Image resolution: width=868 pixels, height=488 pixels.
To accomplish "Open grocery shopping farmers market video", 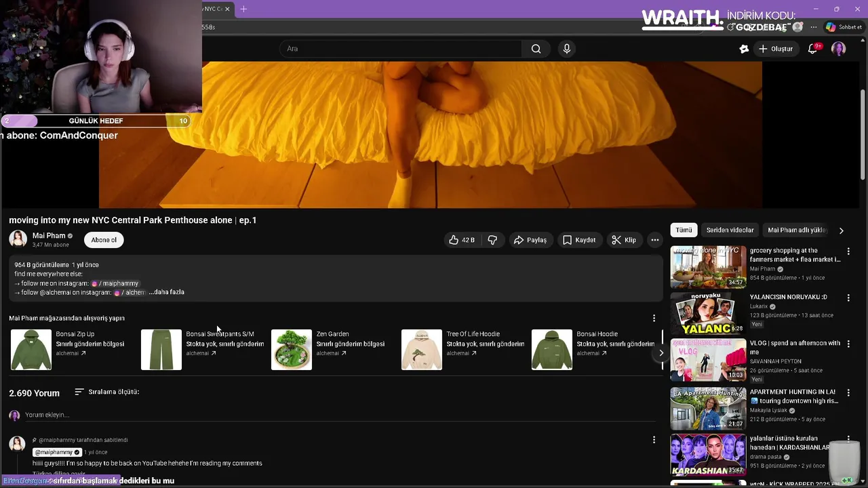I will pos(708,267).
